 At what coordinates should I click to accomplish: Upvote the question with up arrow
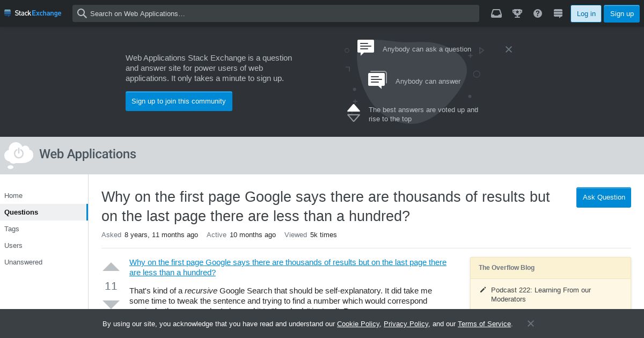point(111,267)
